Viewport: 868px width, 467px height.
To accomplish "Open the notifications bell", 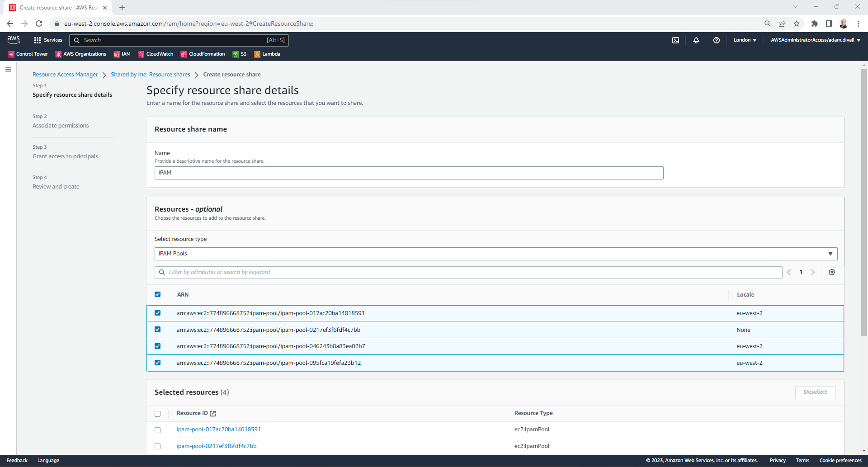I will pyautogui.click(x=696, y=40).
